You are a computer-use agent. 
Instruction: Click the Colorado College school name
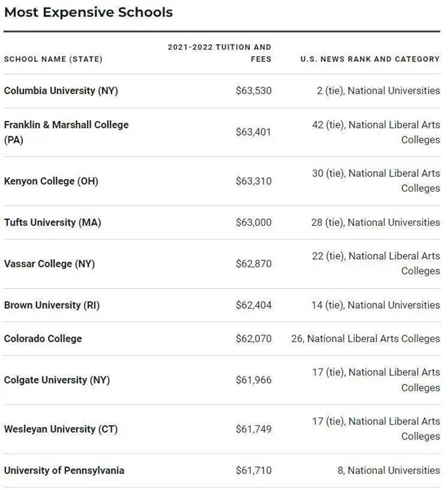[43, 338]
